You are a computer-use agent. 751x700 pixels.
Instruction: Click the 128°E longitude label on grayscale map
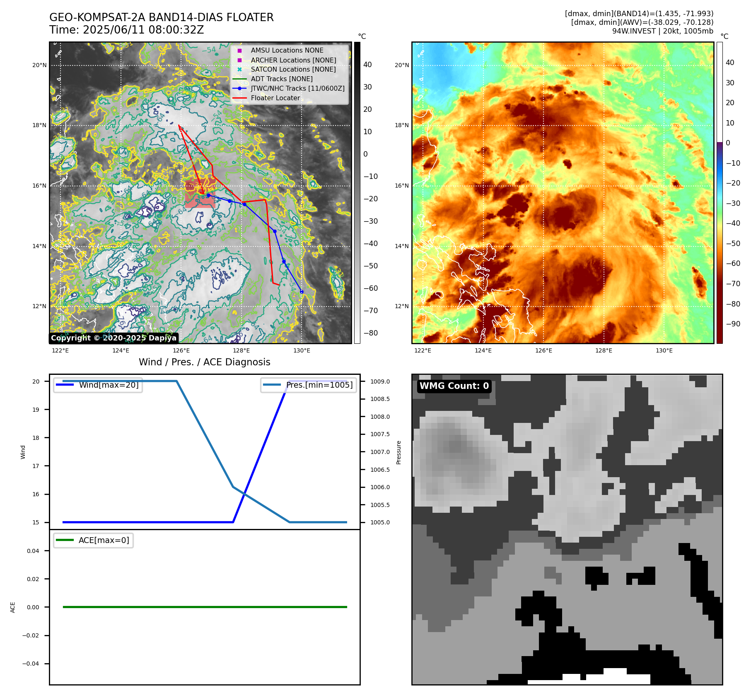pyautogui.click(x=241, y=350)
